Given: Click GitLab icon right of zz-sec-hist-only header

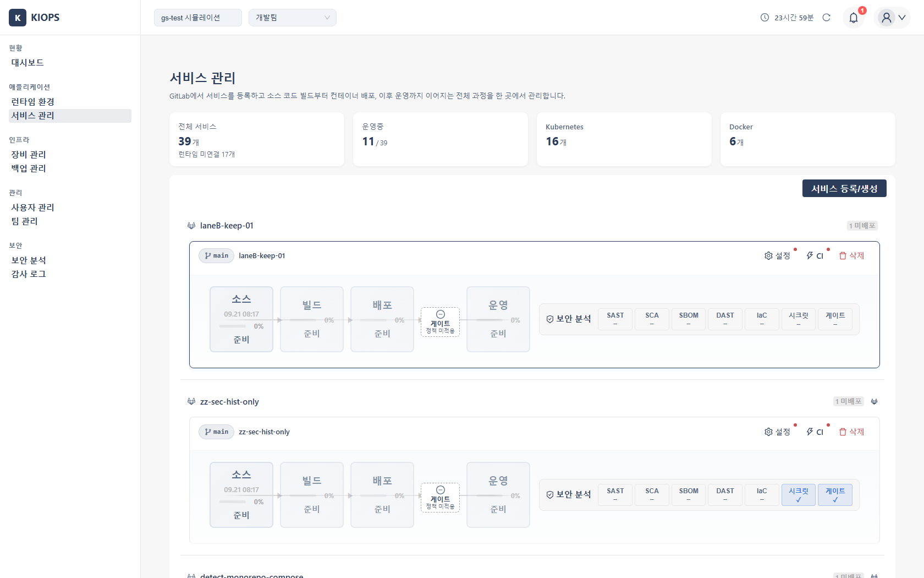Looking at the screenshot, I should [x=874, y=401].
